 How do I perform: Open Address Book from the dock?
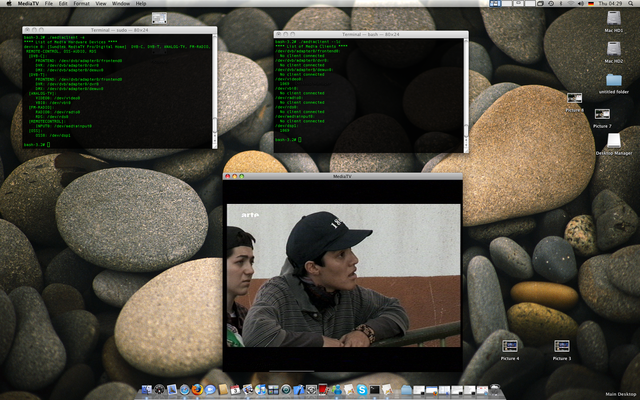pyautogui.click(x=223, y=389)
